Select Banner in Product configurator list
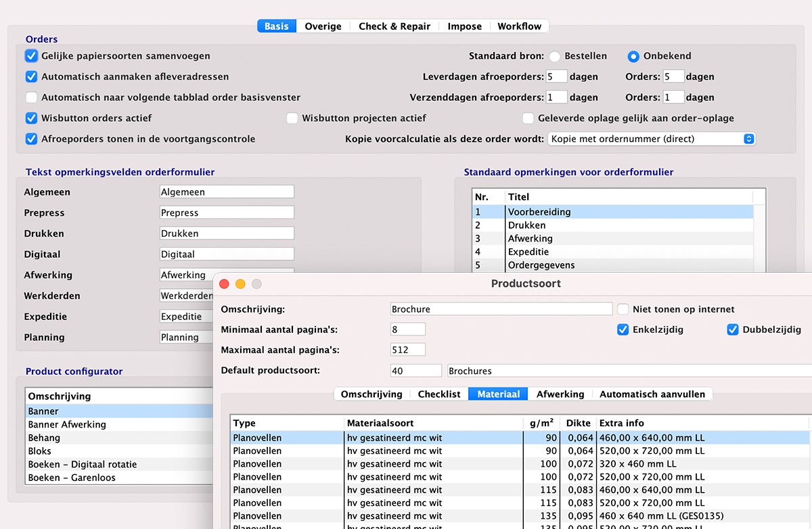Viewport: 812px width, 529px height. pos(120,411)
